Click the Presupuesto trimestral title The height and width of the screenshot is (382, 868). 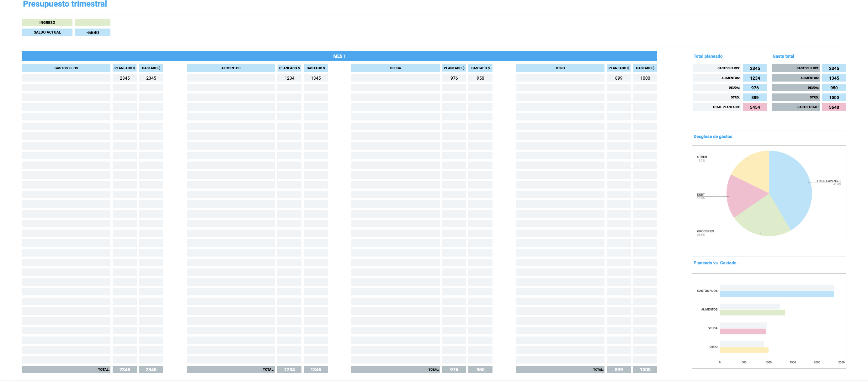tap(65, 4)
